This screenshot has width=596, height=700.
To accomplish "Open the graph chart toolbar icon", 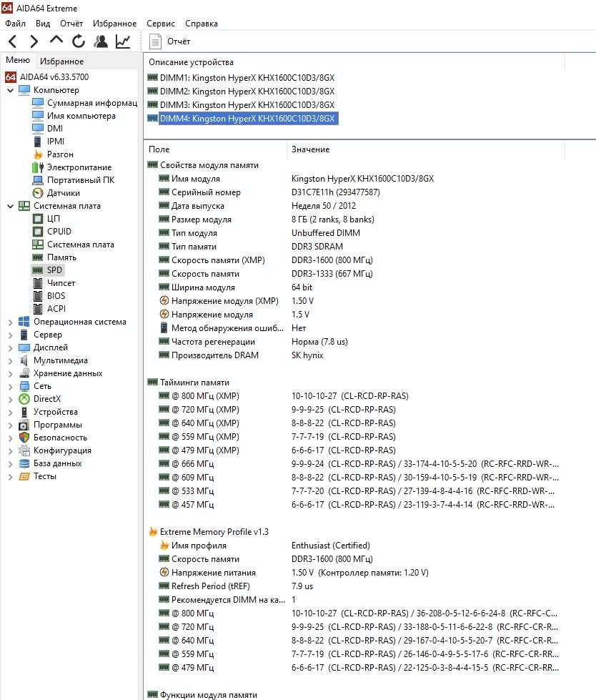I will click(123, 41).
